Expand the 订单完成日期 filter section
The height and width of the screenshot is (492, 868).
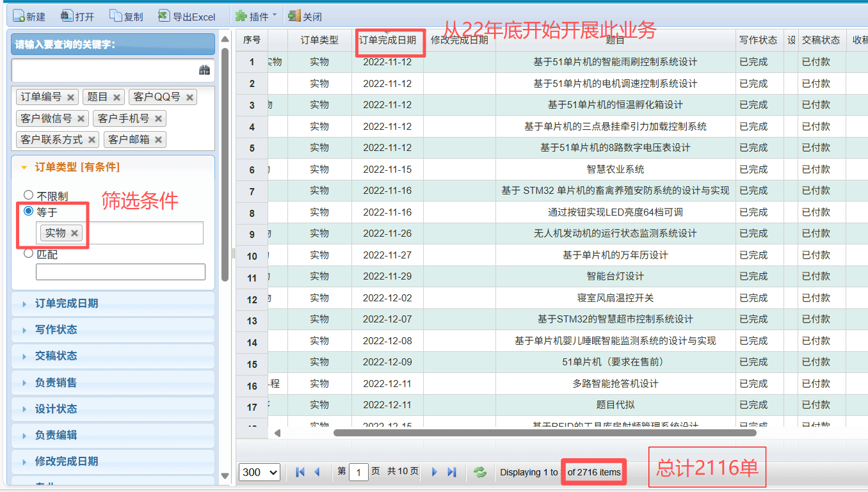point(67,303)
